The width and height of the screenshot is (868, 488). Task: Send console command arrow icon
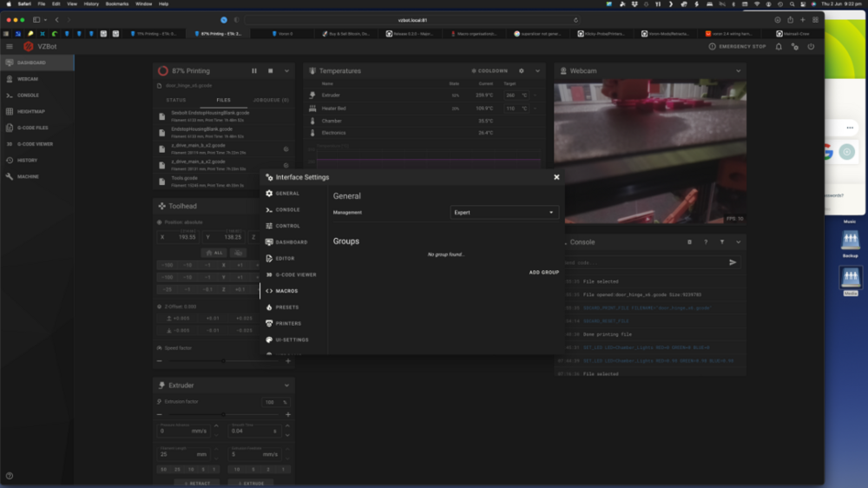click(733, 262)
